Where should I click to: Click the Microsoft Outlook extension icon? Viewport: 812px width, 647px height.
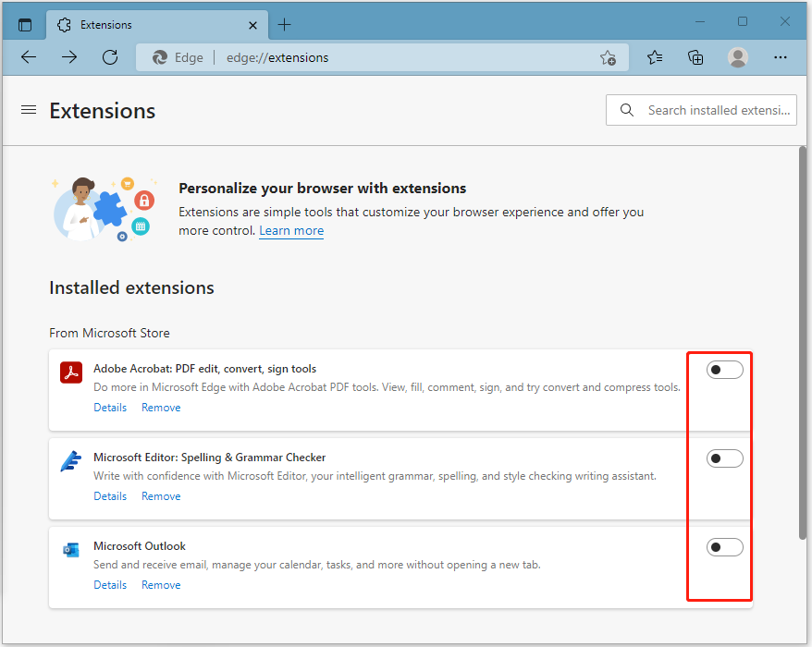pos(71,550)
